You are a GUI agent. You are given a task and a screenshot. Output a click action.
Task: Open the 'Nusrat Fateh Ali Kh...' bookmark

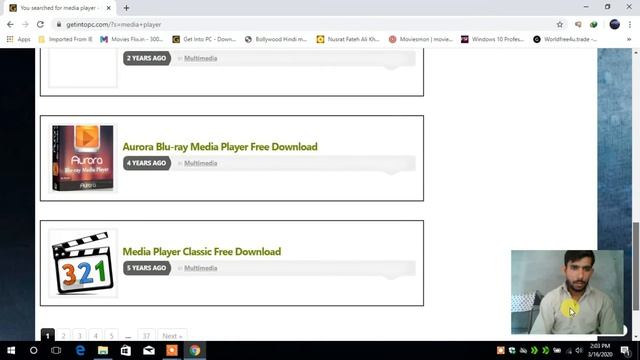[348, 39]
